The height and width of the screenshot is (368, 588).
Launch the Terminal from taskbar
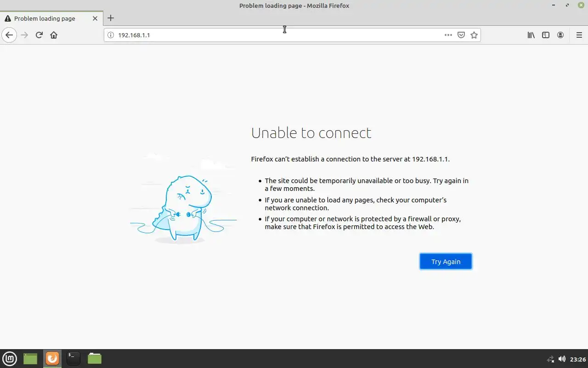(x=73, y=358)
